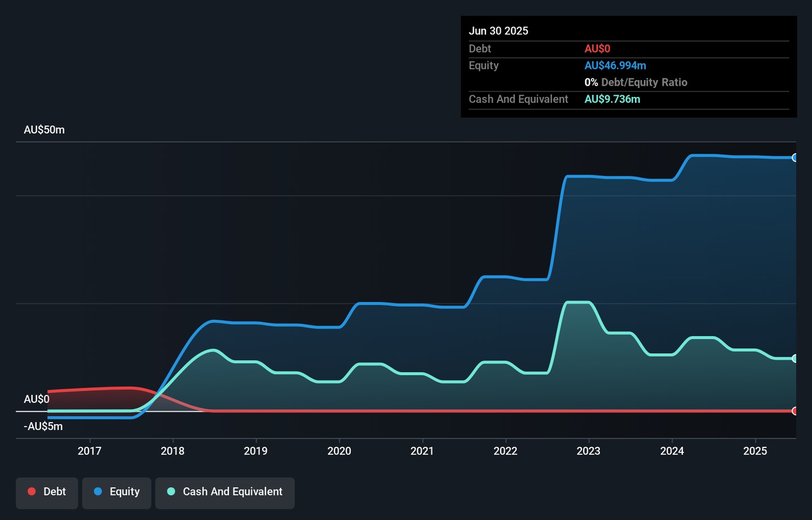Click the red Debt endpoint marker at right
Viewport: 812px width, 520px height.
tap(795, 411)
